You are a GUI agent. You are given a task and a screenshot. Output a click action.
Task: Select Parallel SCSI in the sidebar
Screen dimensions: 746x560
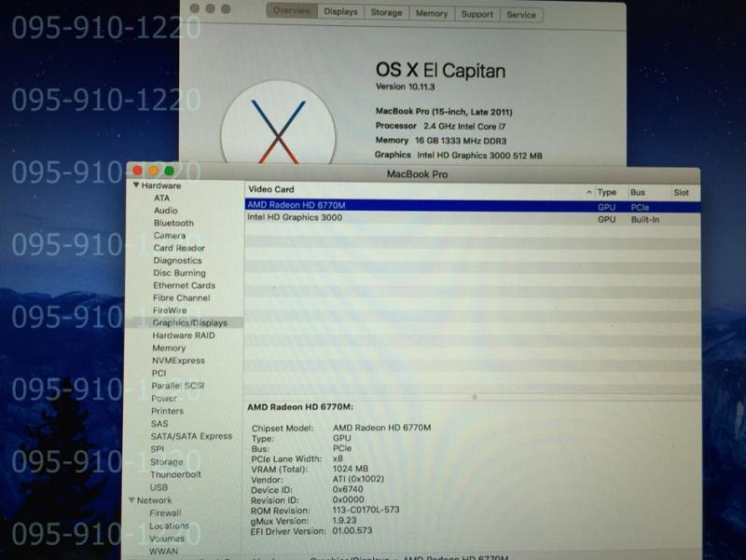click(178, 386)
